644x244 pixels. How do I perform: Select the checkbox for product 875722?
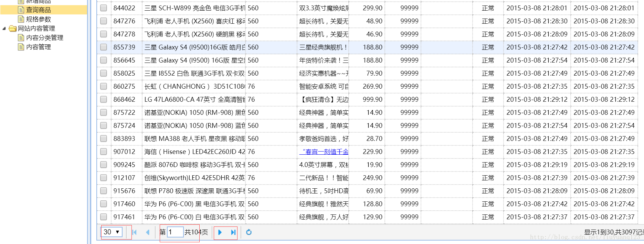[104, 112]
